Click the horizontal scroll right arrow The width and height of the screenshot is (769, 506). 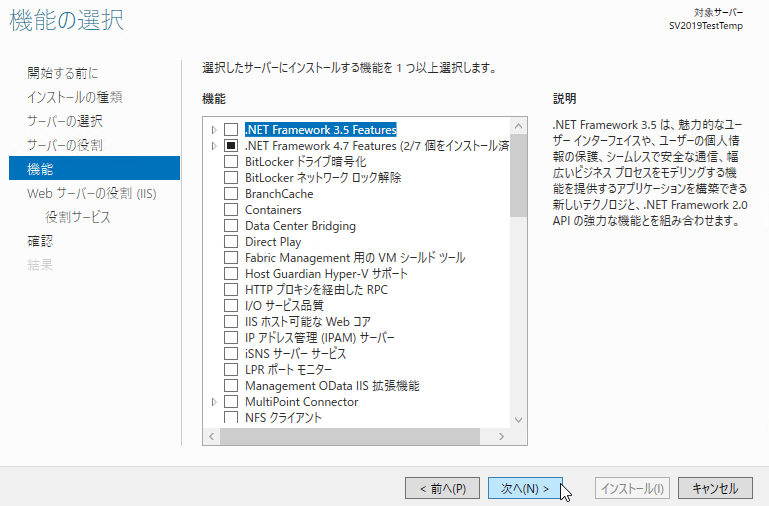501,436
